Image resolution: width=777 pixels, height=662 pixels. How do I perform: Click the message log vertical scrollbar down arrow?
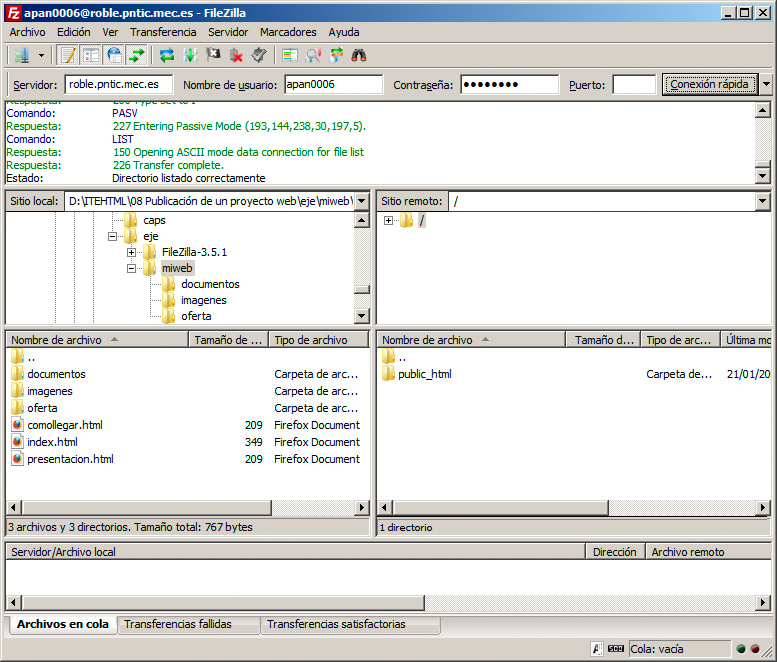point(762,175)
